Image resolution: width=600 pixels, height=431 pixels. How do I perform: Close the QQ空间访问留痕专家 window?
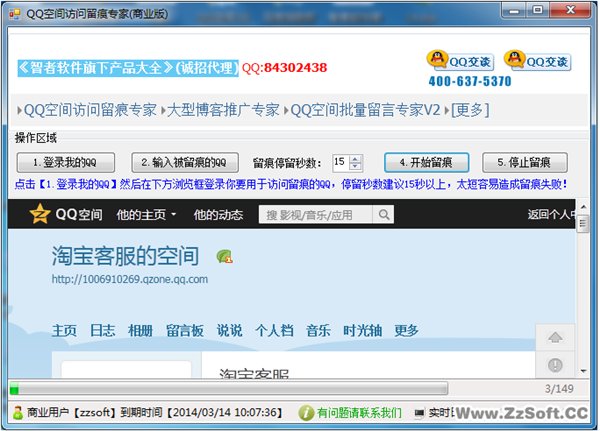click(x=570, y=10)
